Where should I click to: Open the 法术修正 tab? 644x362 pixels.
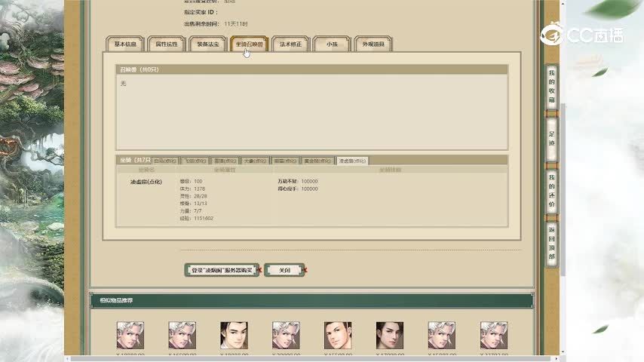290,44
